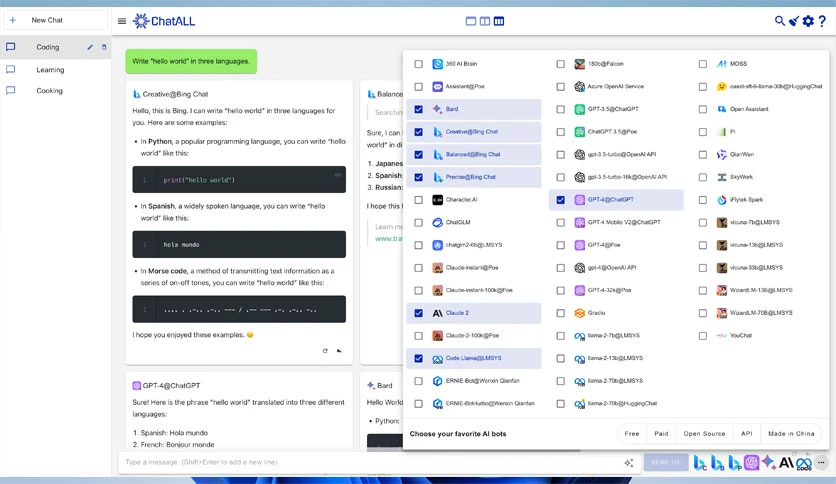The width and height of the screenshot is (836, 484).
Task: Select the vicuna-33b@LMSYS bot label
Action: [756, 268]
